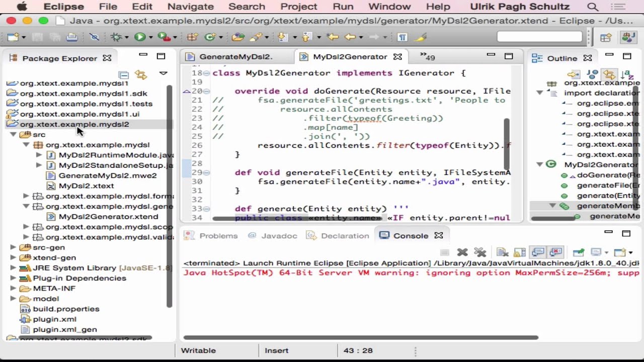Screen dimensions: 644x362
Task: Click the Console horizontal scrollbar
Action: pos(360,338)
